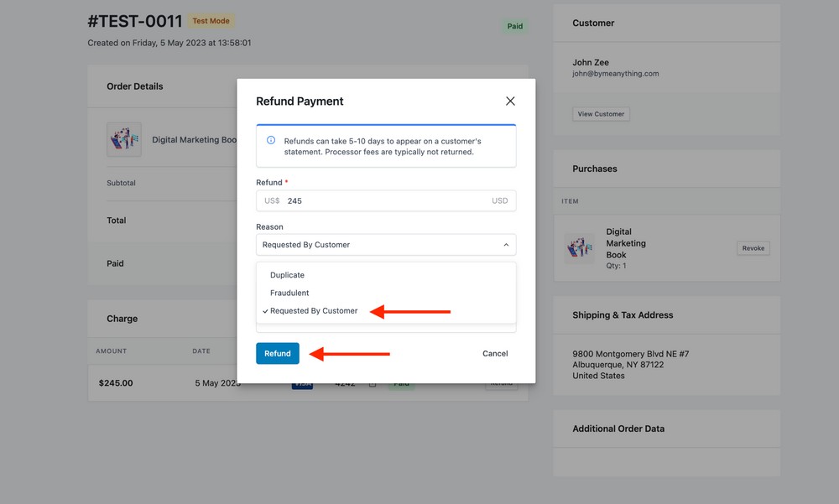Click the checked Requested By Customer option
The height and width of the screenshot is (504, 839).
pos(315,310)
